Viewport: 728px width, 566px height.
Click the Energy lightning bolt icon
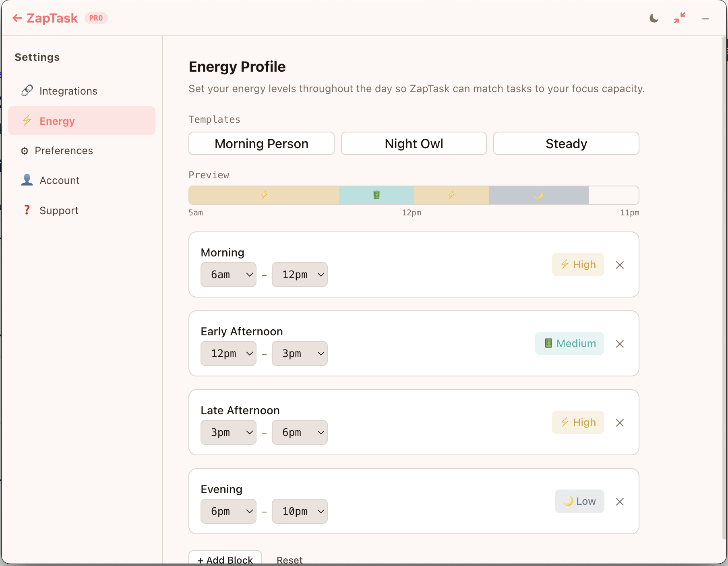(x=27, y=120)
